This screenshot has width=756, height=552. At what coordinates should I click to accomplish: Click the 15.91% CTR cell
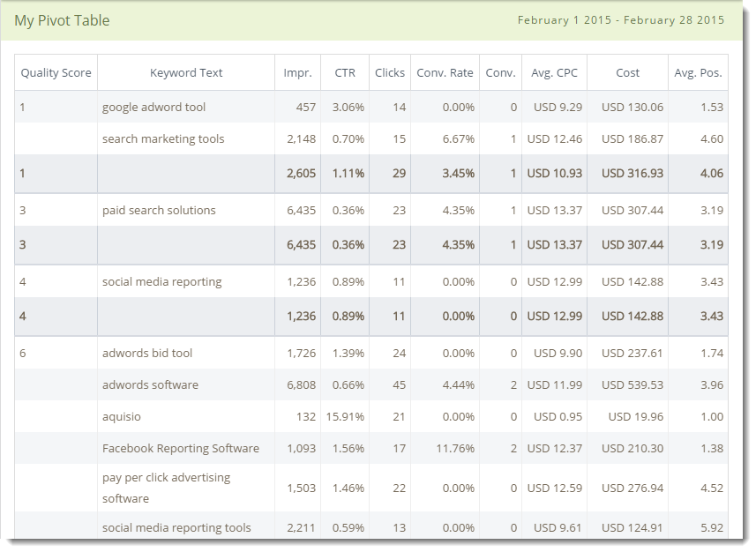(345, 416)
